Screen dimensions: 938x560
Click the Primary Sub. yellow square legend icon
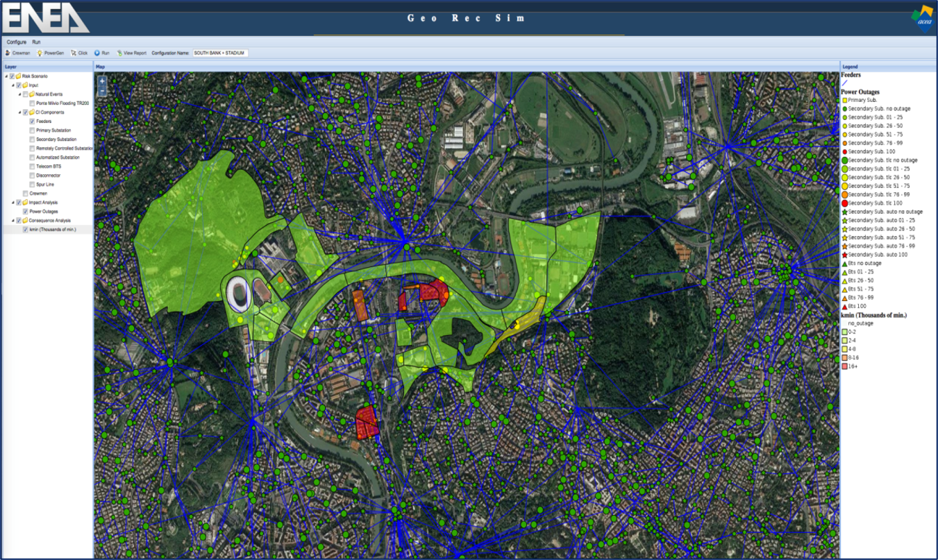844,101
